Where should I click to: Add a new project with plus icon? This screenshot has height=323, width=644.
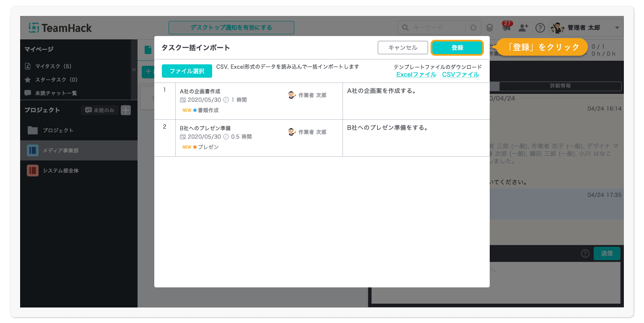click(126, 110)
